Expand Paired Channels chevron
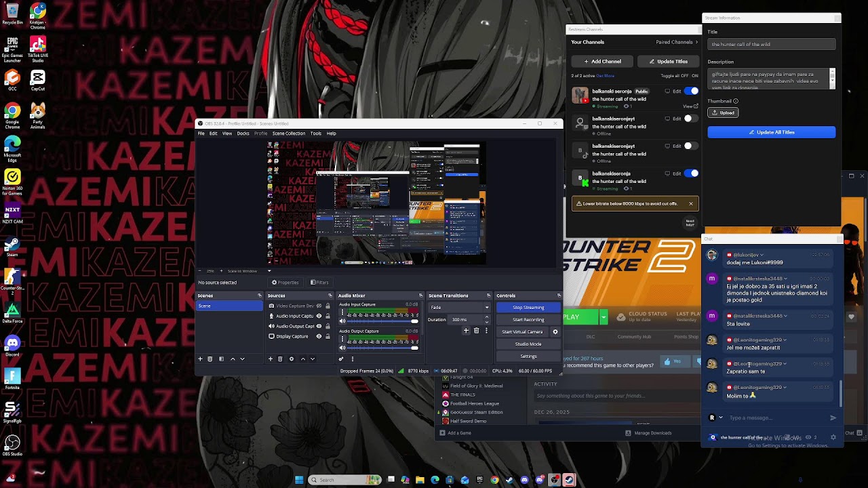Viewport: 868px width, 488px height. pyautogui.click(x=696, y=42)
